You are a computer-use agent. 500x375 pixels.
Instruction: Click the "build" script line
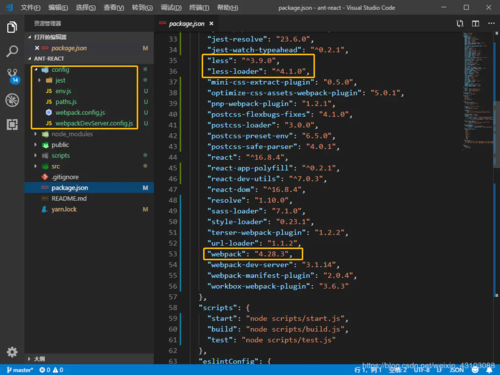[x=278, y=329]
